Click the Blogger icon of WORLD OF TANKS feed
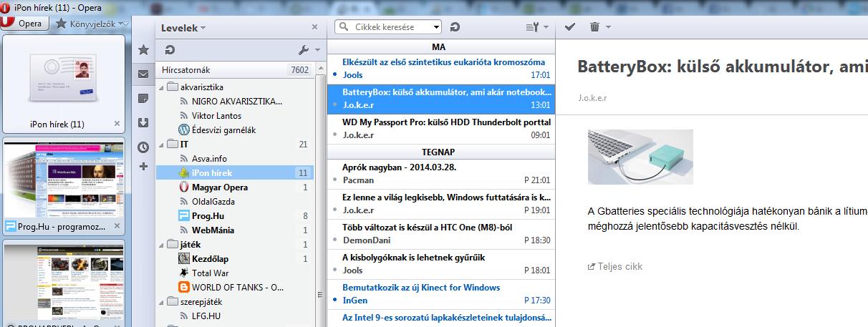Screen dimensions: 868x327 (184, 288)
